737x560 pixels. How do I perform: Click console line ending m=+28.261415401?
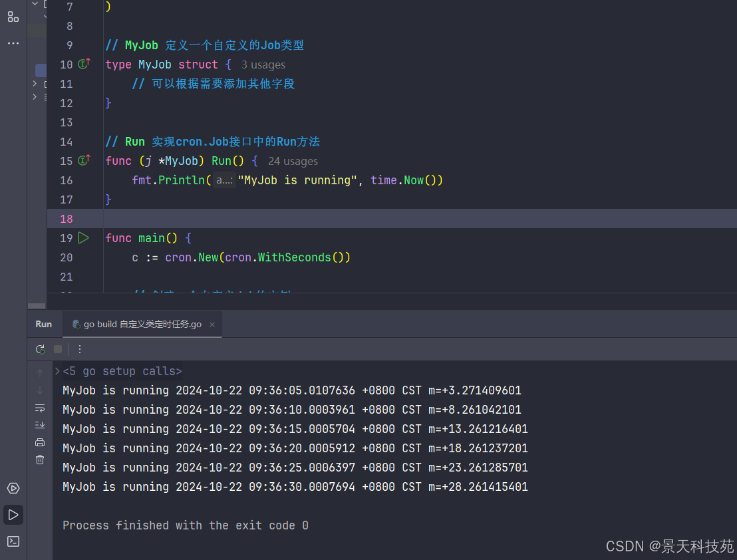click(295, 487)
